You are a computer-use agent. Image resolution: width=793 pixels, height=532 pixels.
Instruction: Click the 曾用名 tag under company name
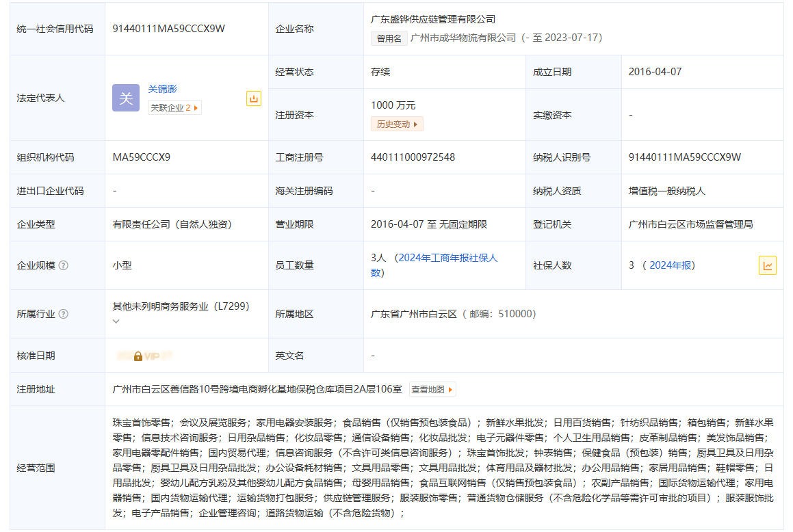tap(389, 38)
